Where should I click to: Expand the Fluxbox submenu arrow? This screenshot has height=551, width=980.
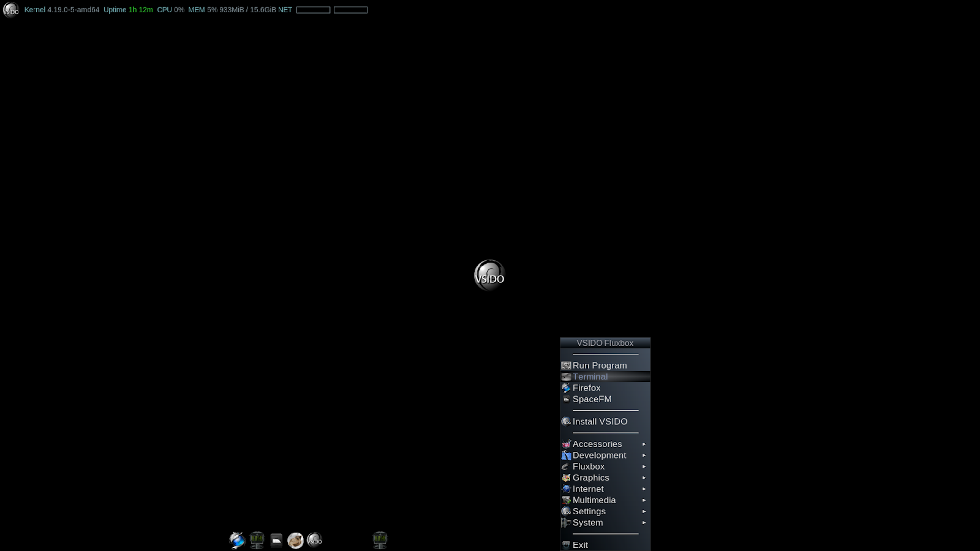644,467
